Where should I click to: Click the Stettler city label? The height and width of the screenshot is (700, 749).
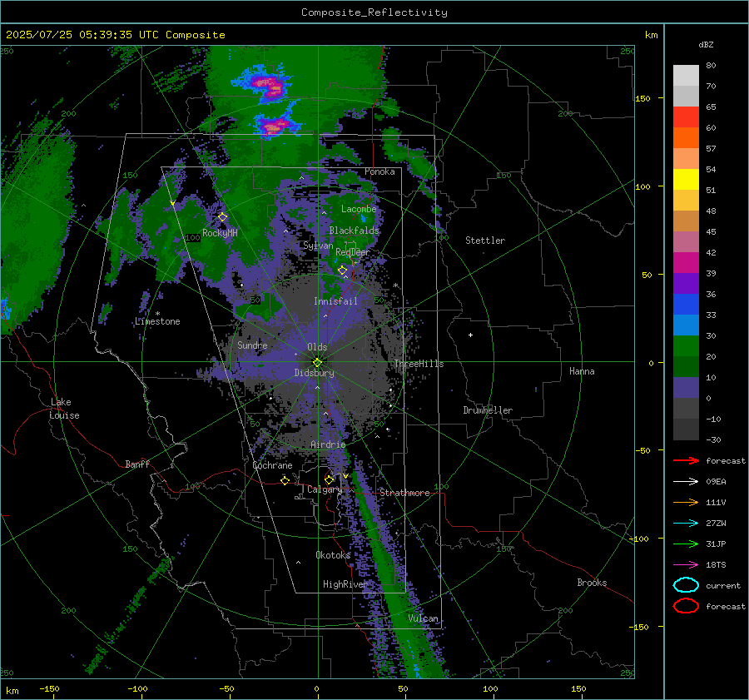pos(485,241)
